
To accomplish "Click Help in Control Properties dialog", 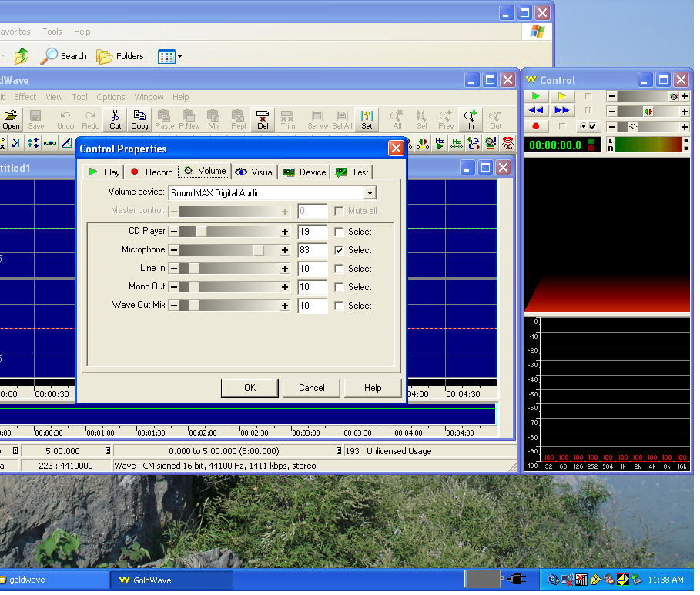I will pos(373,388).
